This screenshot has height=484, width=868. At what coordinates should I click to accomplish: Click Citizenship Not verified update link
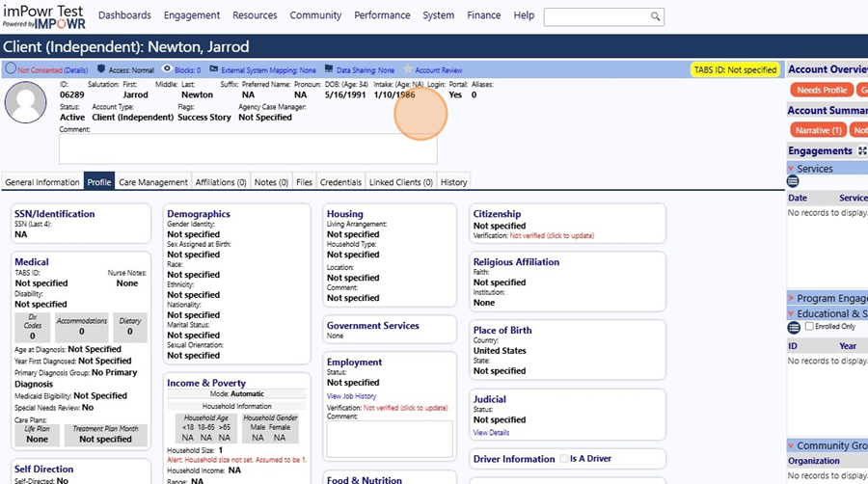tap(552, 235)
